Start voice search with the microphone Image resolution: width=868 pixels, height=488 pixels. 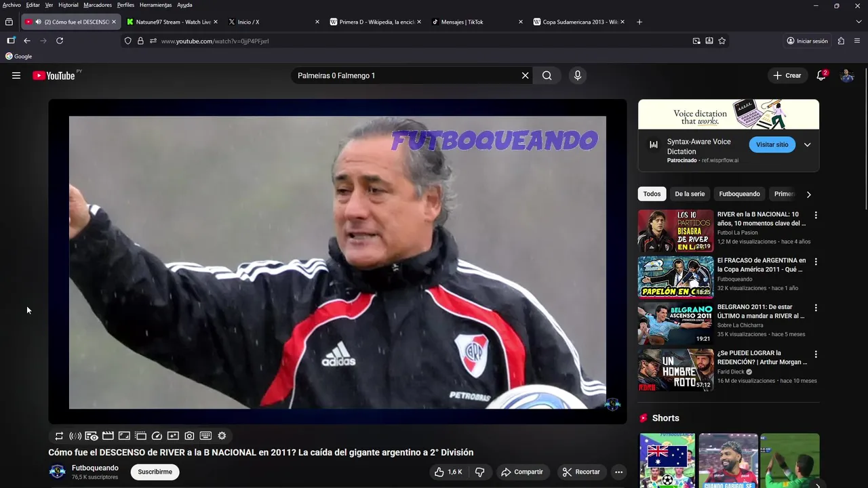click(578, 75)
